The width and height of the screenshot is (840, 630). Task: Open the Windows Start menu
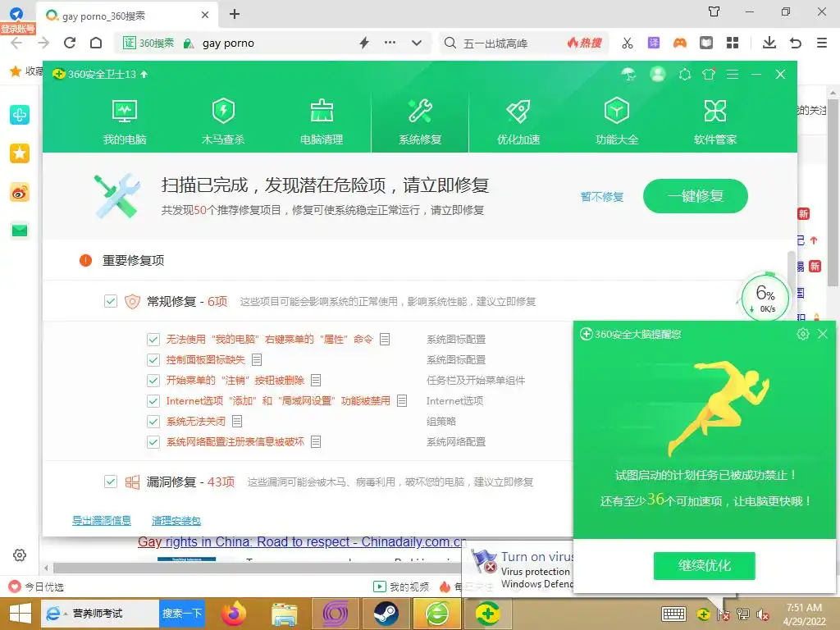pos(21,614)
